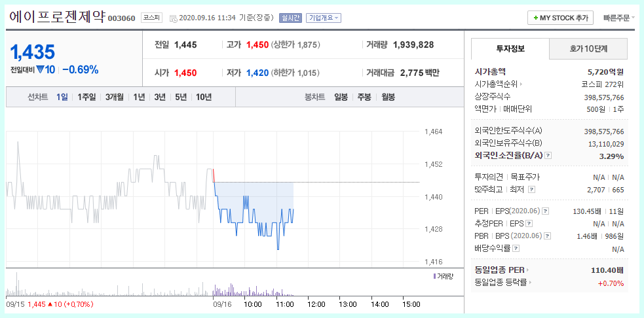
Task: Click the 10:00 time axis label
Action: click(x=253, y=304)
